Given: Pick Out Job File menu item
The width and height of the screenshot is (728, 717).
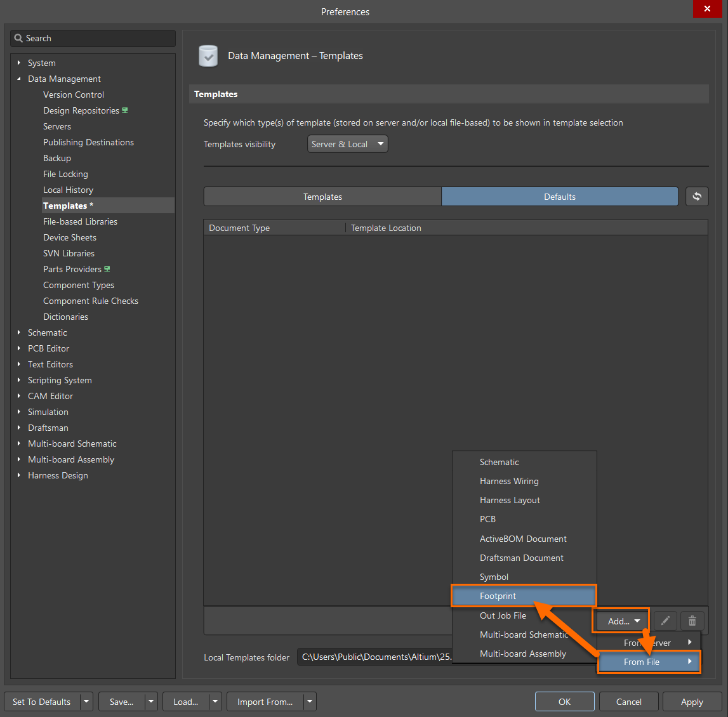Looking at the screenshot, I should point(503,615).
